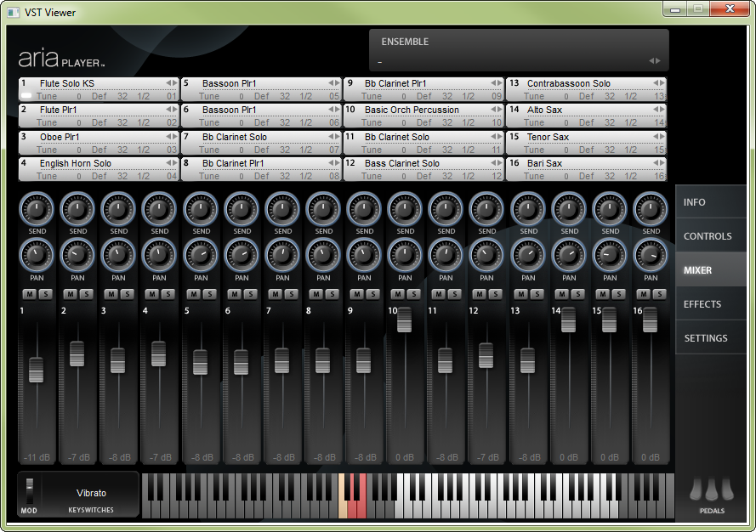Image resolution: width=756 pixels, height=532 pixels.
Task: Switch to the INFO tab
Action: point(711,202)
